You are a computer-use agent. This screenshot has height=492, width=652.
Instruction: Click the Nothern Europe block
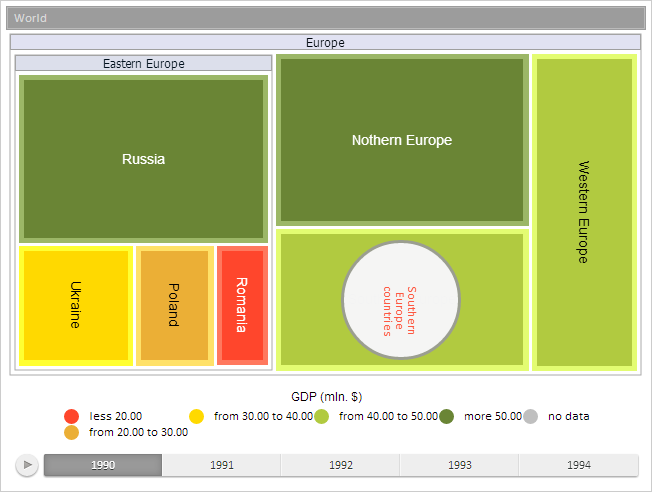401,140
